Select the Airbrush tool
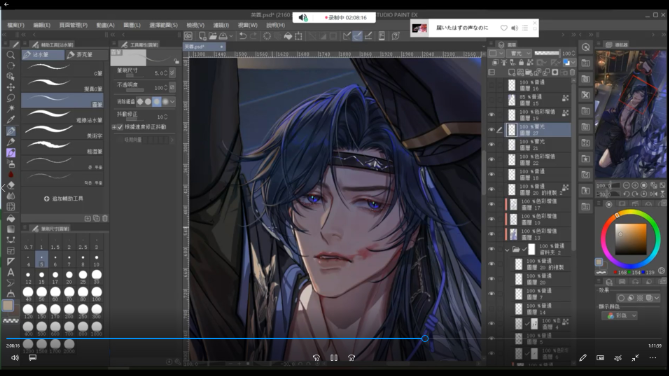The width and height of the screenshot is (669, 376). tap(11, 163)
